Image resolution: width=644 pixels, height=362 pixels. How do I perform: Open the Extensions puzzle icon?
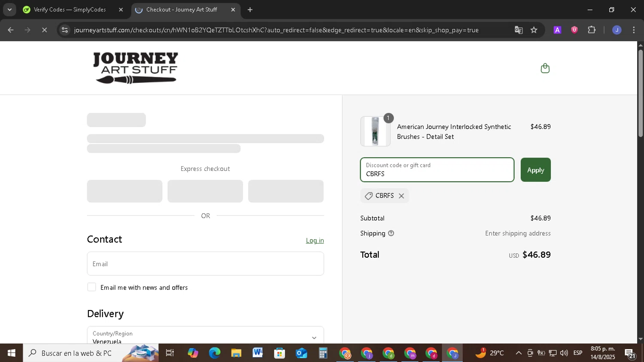[x=592, y=30]
